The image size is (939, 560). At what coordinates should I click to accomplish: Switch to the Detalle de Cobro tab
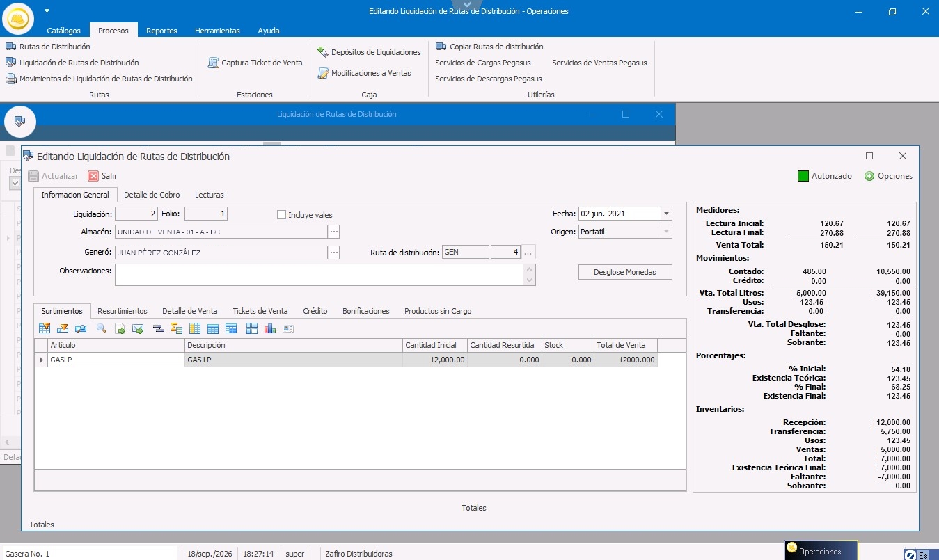(152, 195)
